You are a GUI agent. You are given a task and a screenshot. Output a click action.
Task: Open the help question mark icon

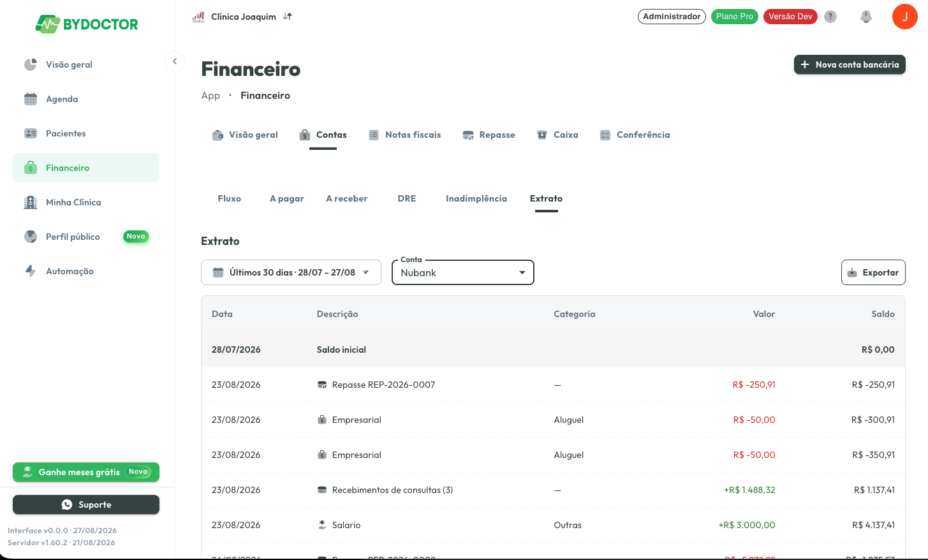point(830,17)
